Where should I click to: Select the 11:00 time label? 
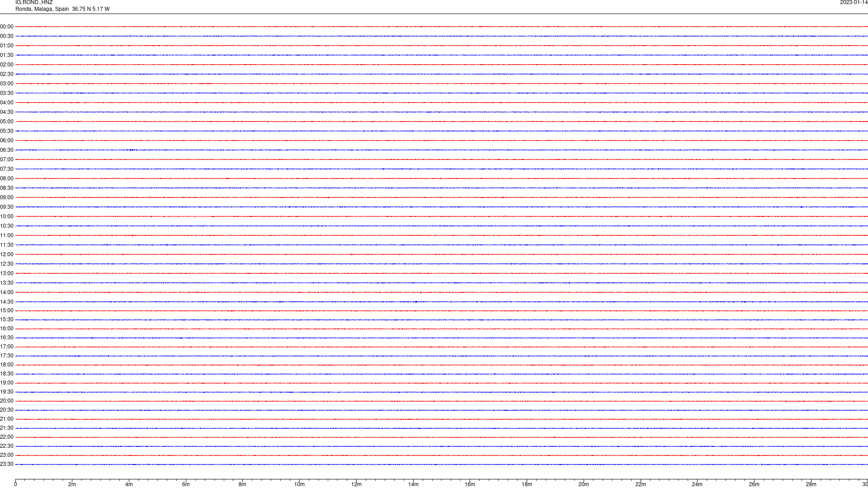pos(7,235)
